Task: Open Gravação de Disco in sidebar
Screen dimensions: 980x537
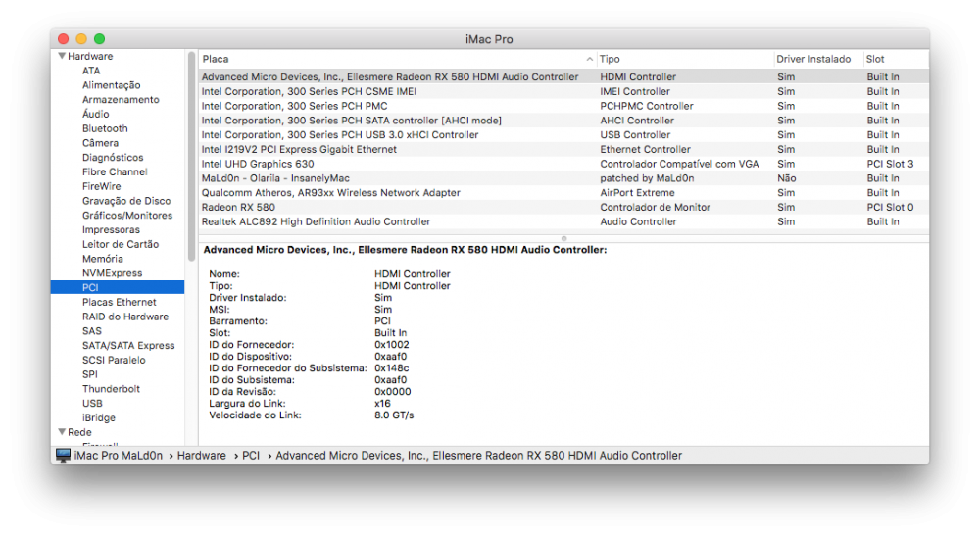Action: coord(126,201)
